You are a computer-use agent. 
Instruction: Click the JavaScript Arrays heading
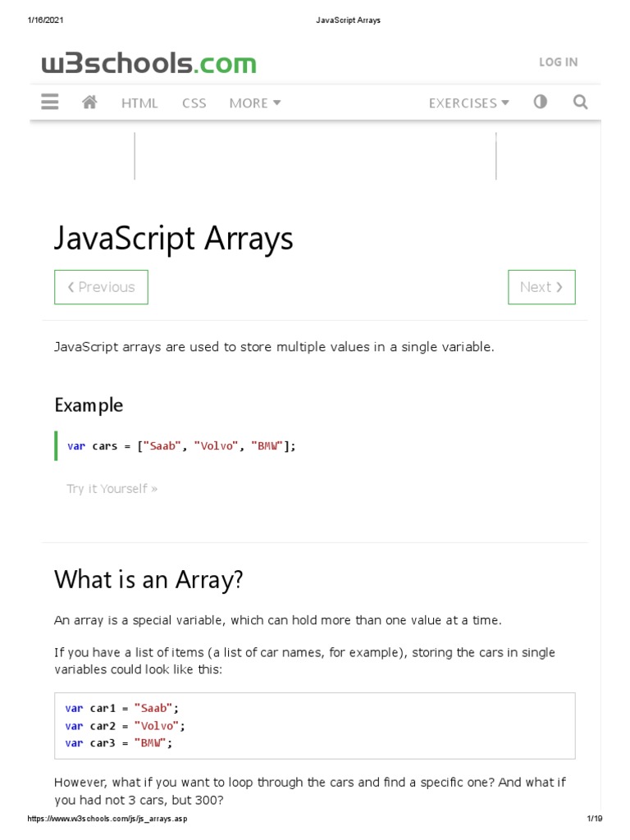pos(174,239)
